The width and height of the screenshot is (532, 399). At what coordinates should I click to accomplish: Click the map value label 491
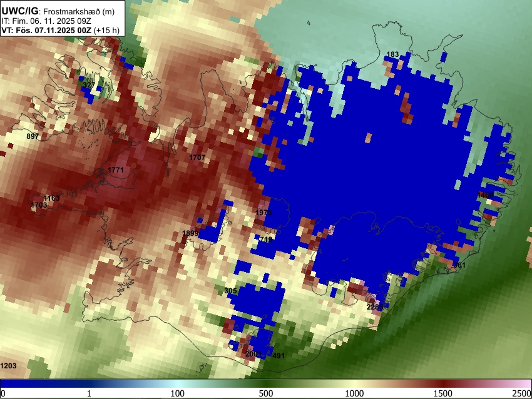[279, 356]
